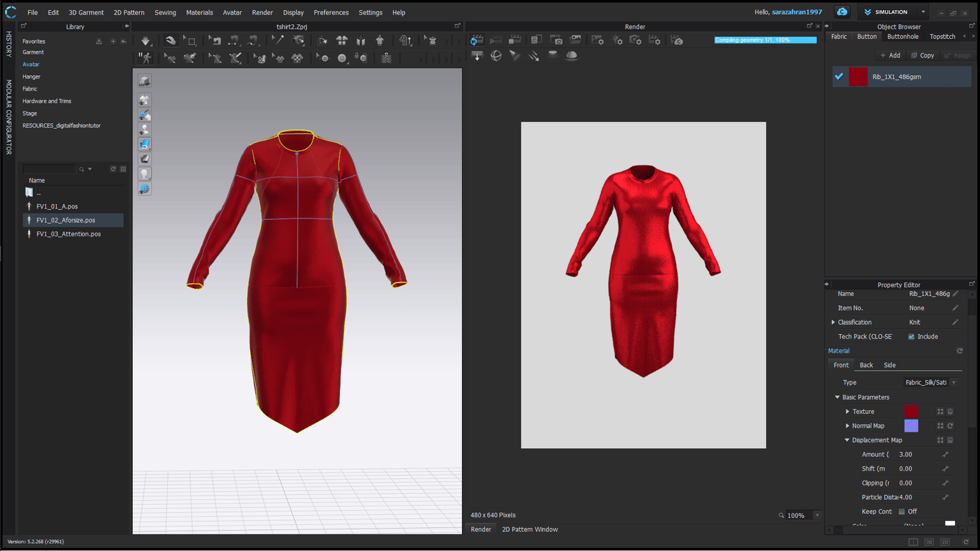
Task: Click the cloud render clapperboard icon
Action: coord(677,40)
